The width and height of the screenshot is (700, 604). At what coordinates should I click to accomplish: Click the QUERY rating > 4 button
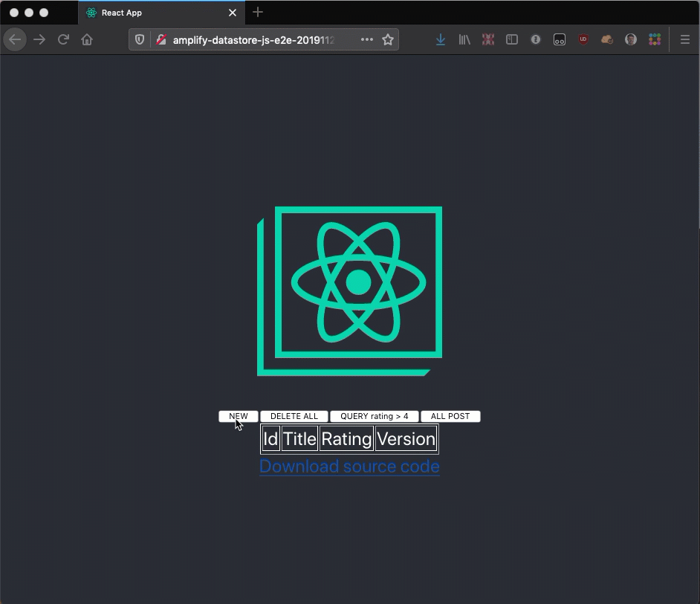(374, 416)
